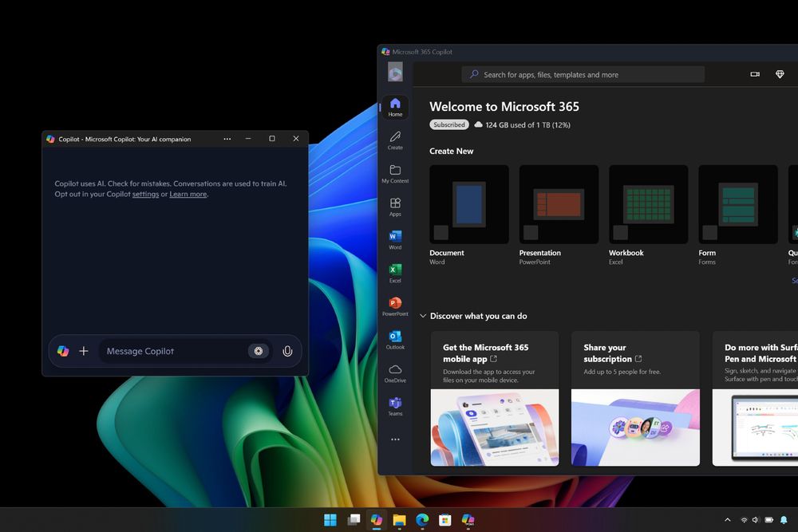Launch Outlook from the sidebar
The height and width of the screenshot is (532, 798).
(x=395, y=340)
